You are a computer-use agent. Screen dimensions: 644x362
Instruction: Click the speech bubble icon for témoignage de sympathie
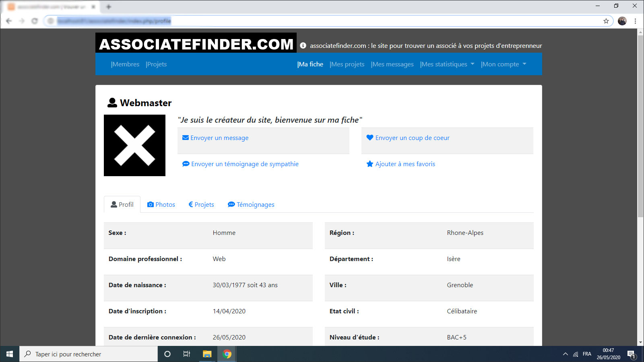tap(186, 164)
